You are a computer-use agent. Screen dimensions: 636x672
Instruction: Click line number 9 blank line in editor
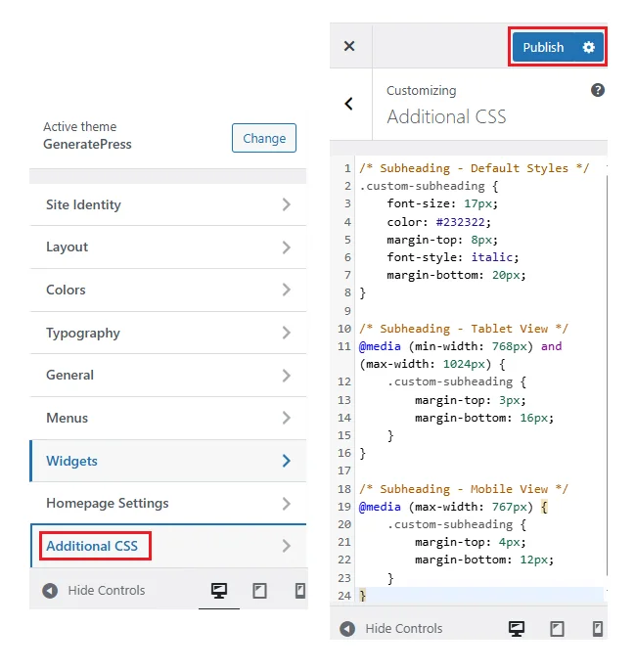coord(347,311)
